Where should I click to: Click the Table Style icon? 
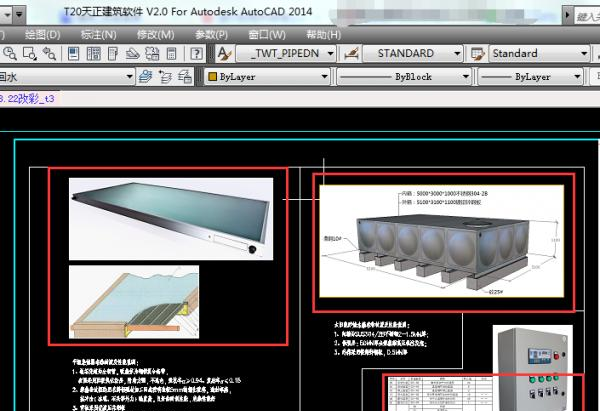click(478, 54)
